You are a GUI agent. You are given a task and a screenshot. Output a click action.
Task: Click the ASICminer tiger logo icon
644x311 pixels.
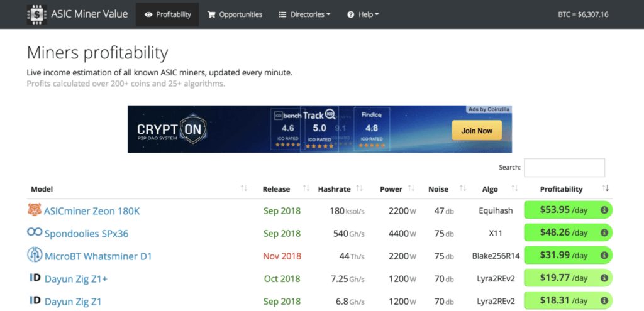click(x=35, y=210)
